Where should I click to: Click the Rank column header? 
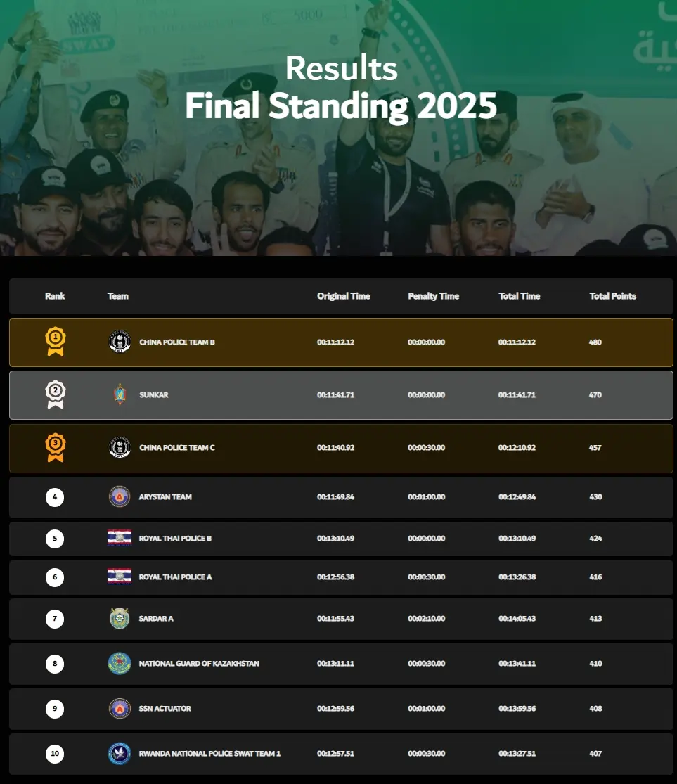point(55,296)
